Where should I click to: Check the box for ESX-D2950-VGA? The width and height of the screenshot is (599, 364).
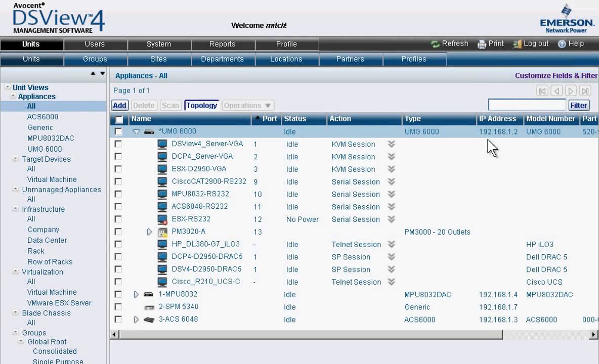tap(118, 169)
